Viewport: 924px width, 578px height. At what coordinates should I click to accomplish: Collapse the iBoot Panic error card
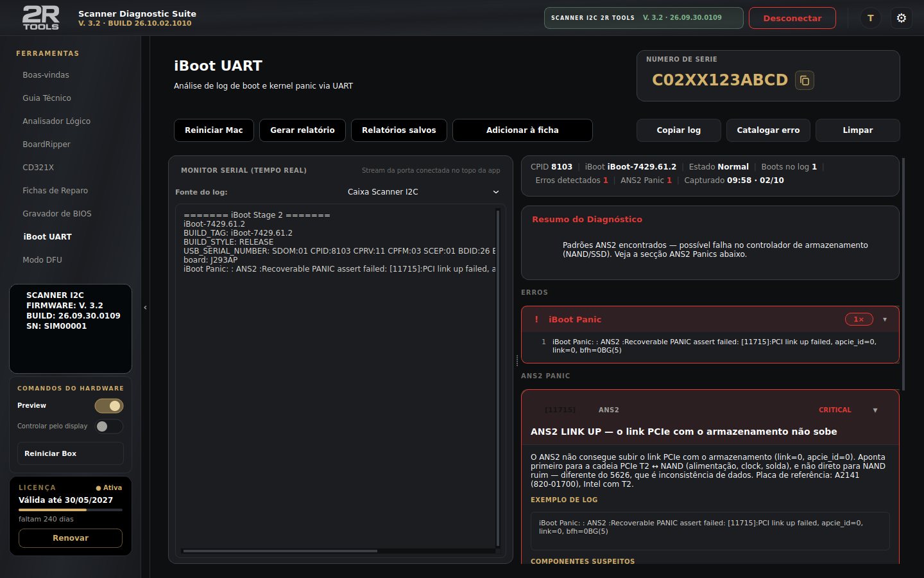pyautogui.click(x=885, y=319)
